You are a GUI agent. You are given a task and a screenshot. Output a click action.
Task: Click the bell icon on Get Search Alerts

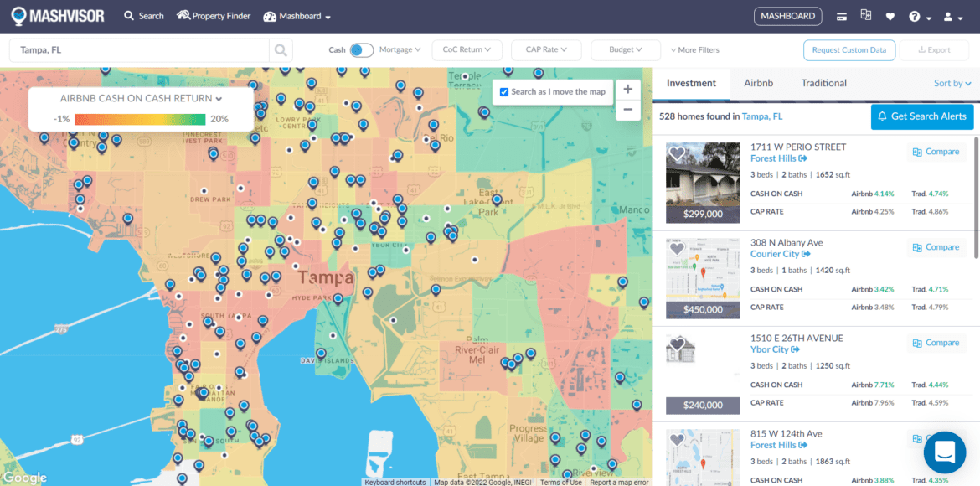point(882,116)
